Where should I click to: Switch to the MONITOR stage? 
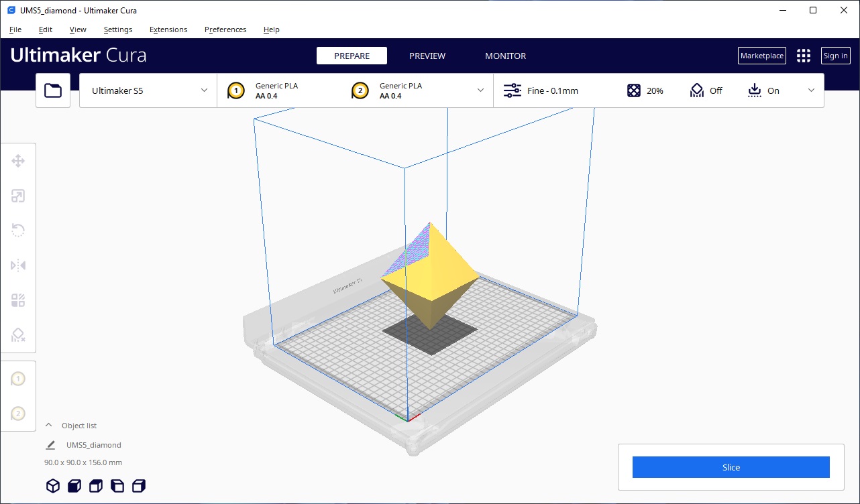coord(506,56)
